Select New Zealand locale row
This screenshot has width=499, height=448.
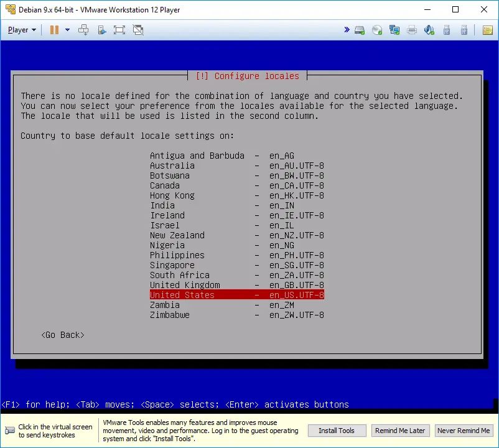pos(237,235)
